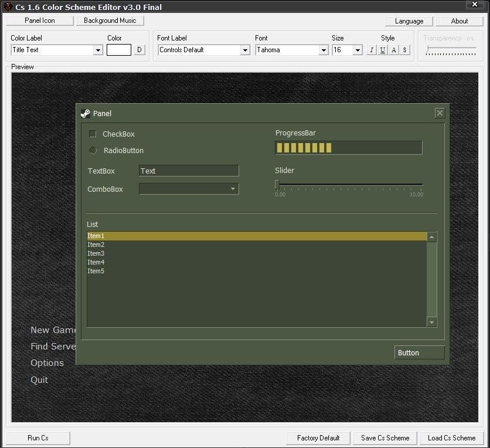Click the 'D' default color button
This screenshot has height=448, width=490.
139,50
